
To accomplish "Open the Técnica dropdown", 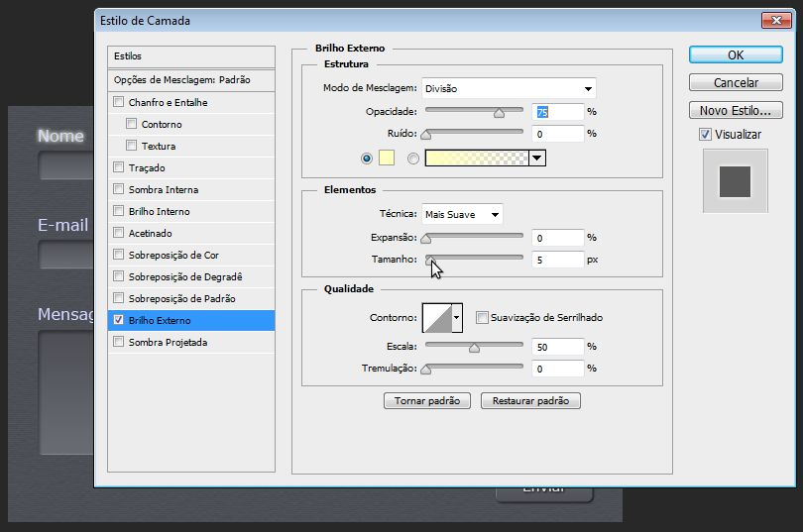I will click(462, 214).
